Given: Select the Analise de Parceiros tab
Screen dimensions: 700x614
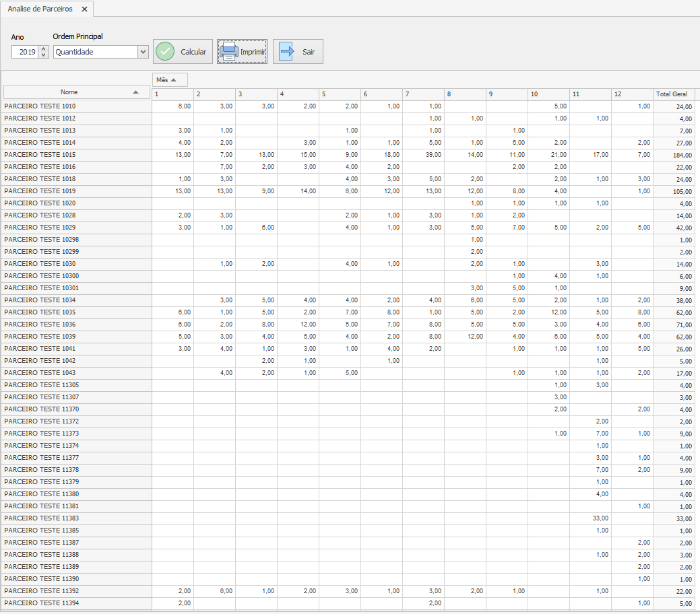Looking at the screenshot, I should [40, 9].
